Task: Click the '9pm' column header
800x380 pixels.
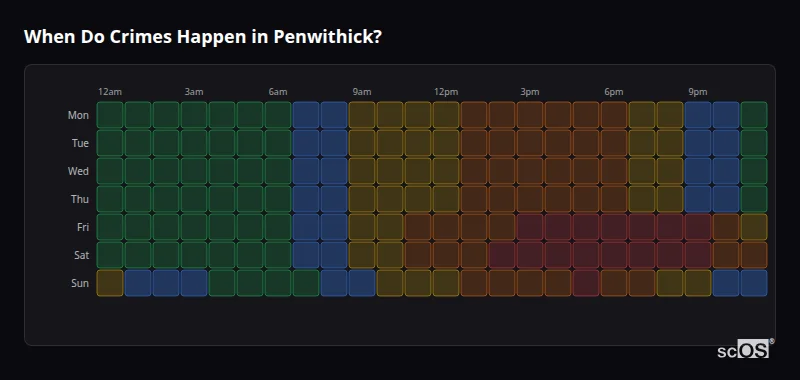Action: click(x=698, y=92)
